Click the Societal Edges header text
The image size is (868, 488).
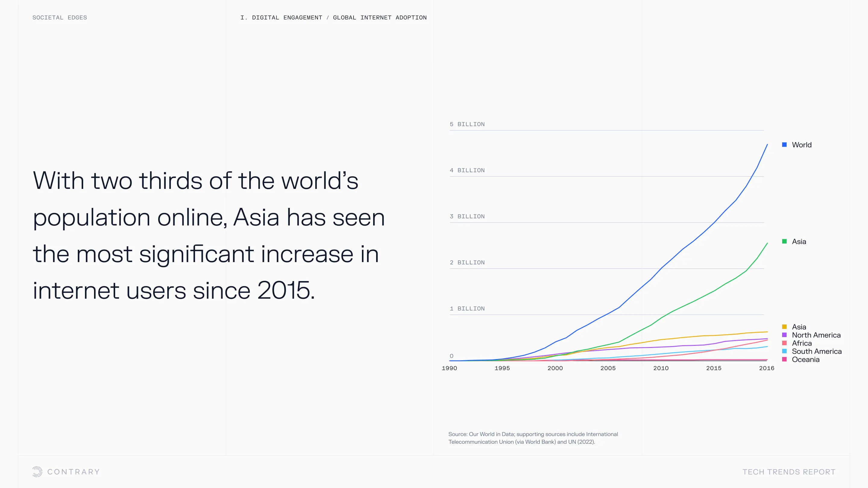tap(60, 17)
